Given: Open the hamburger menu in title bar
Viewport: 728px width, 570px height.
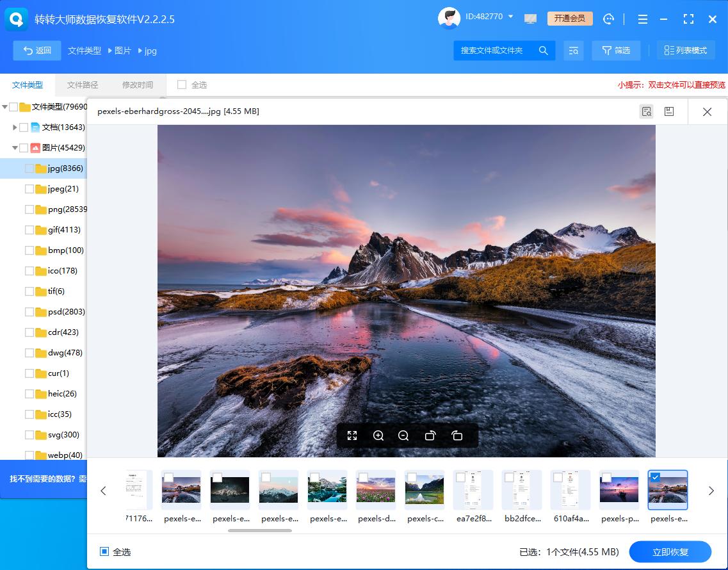Looking at the screenshot, I should 642,19.
